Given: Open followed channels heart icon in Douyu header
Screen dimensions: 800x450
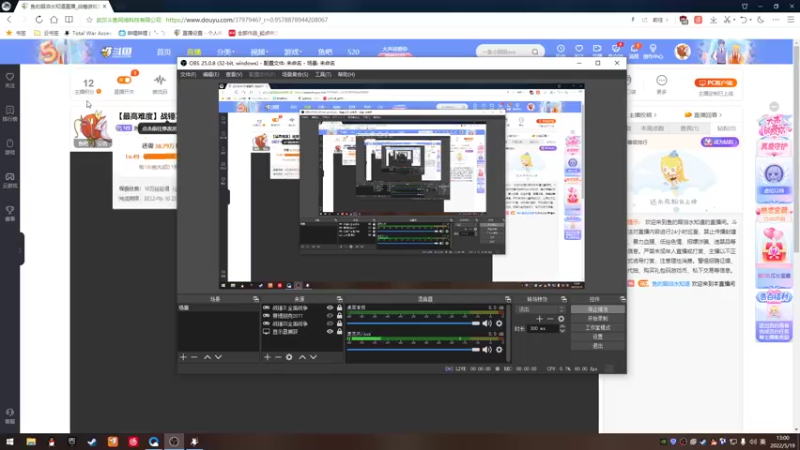Looking at the screenshot, I should (579, 49).
